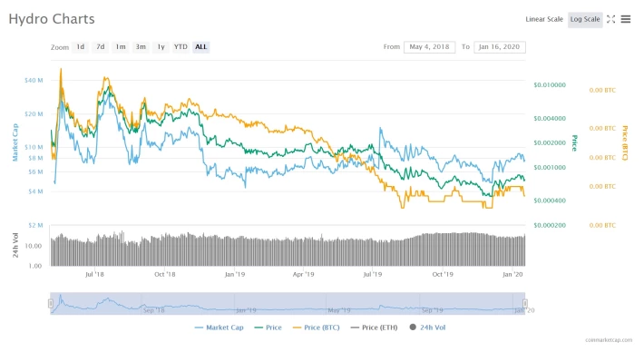The width and height of the screenshot is (644, 352).
Task: Toggle fullscreen chart view icon
Action: tap(610, 19)
